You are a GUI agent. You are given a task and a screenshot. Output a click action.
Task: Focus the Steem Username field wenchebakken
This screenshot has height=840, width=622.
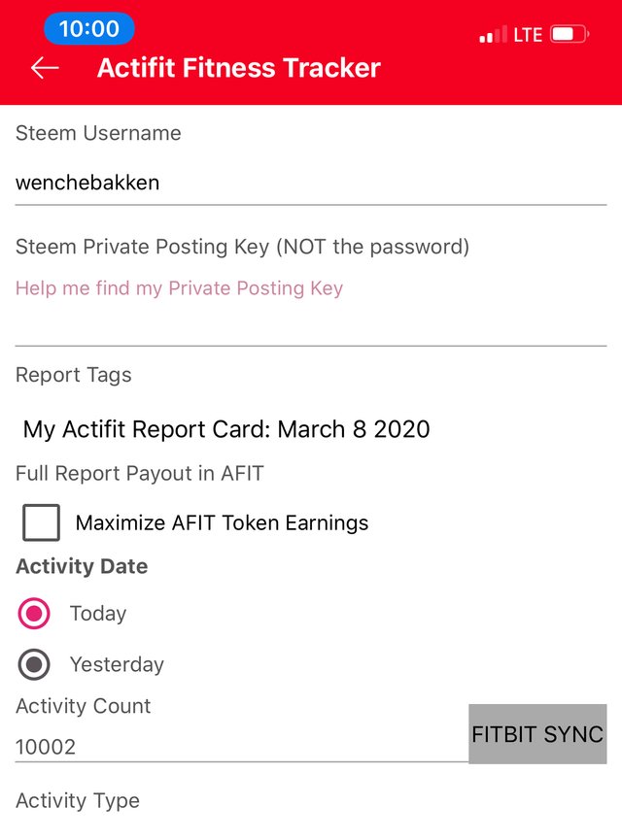[311, 184]
